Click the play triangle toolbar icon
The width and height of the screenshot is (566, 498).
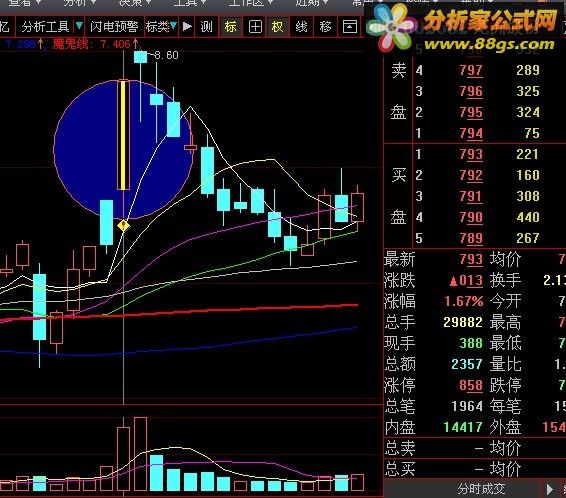[187, 26]
